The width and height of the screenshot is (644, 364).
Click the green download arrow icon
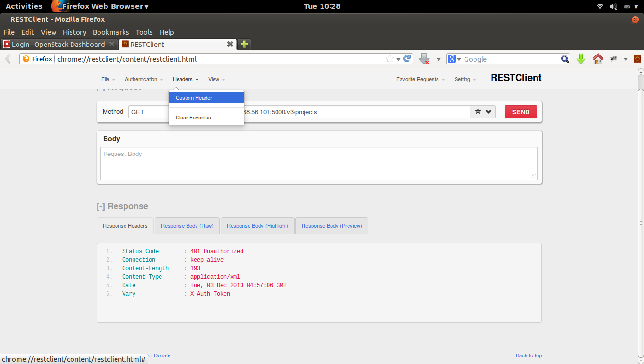click(x=581, y=59)
